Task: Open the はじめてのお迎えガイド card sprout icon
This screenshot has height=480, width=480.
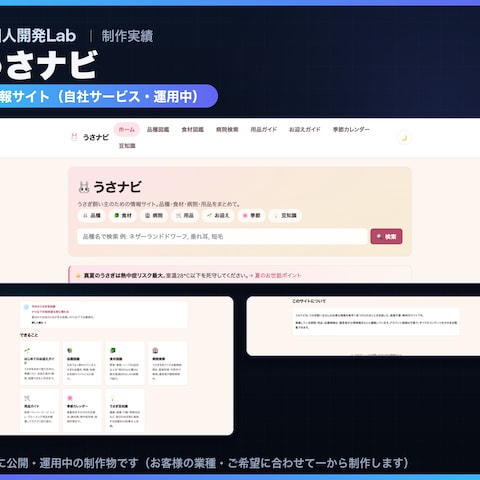Action: pyautogui.click(x=27, y=350)
